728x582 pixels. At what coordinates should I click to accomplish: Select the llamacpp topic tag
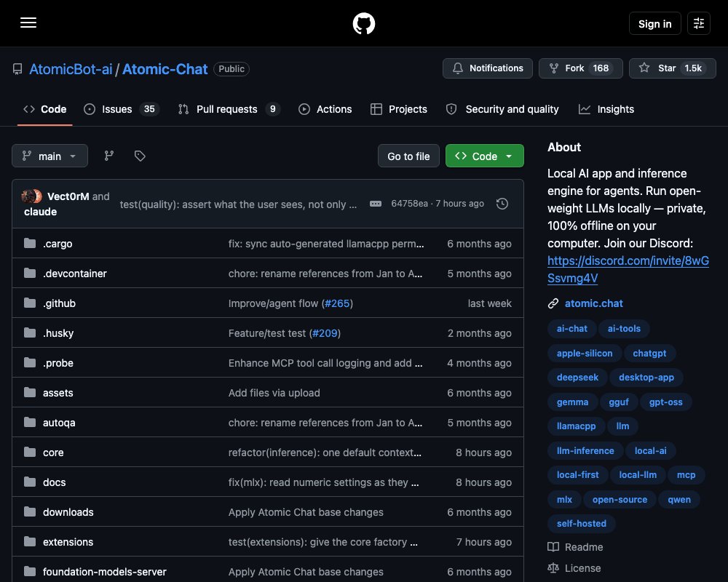576,426
